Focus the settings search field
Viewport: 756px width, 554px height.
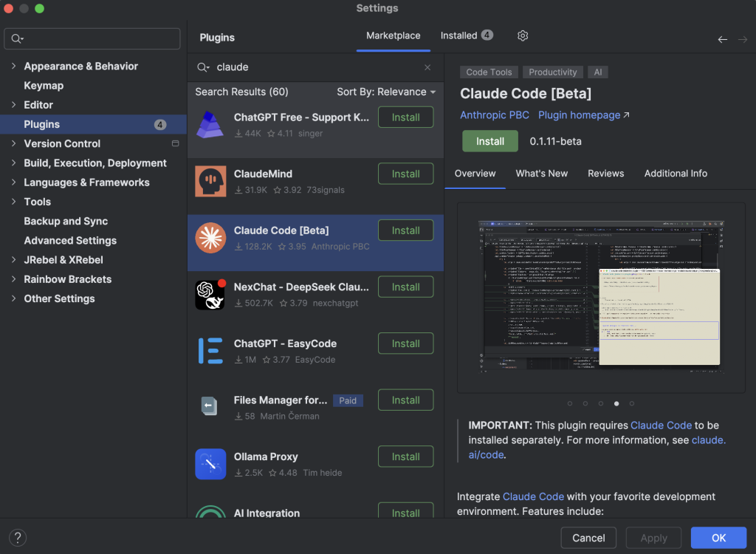92,38
